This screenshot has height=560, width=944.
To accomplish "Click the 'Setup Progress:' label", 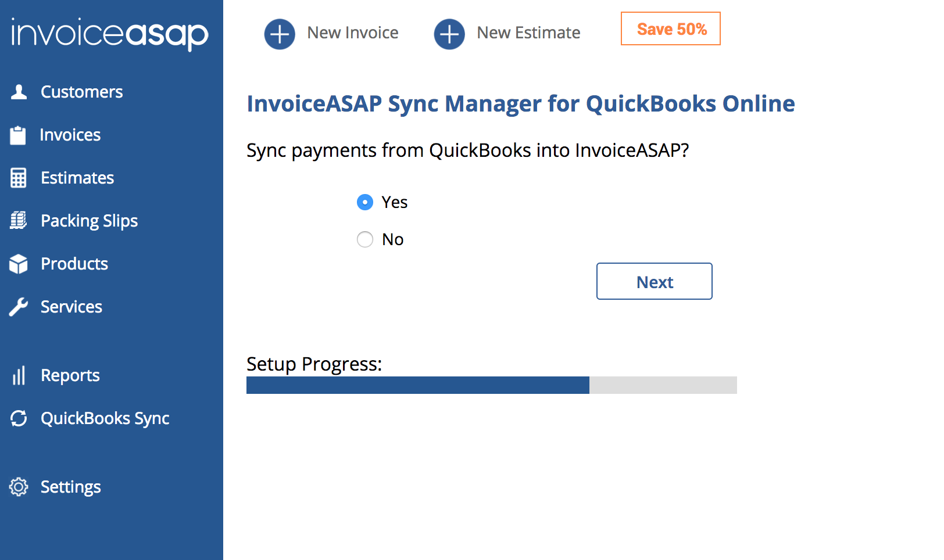I will click(x=314, y=364).
